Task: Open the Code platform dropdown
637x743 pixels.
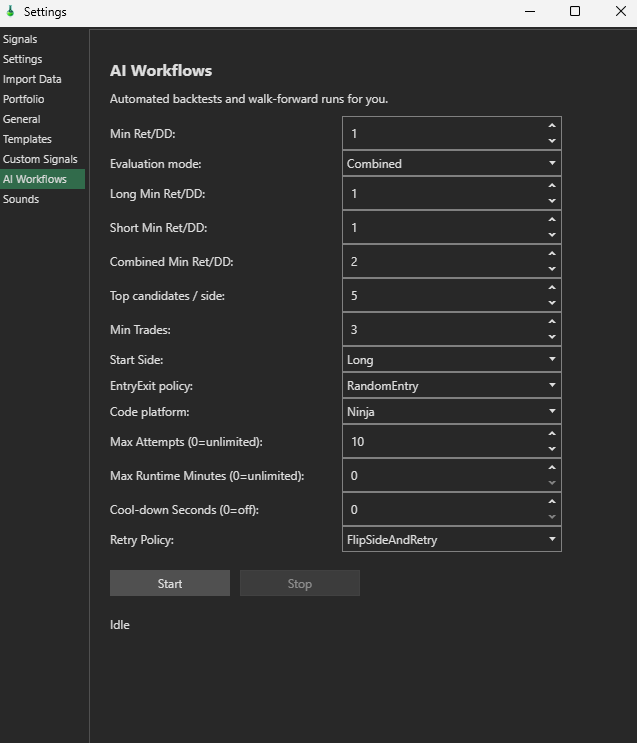Action: pyautogui.click(x=452, y=411)
